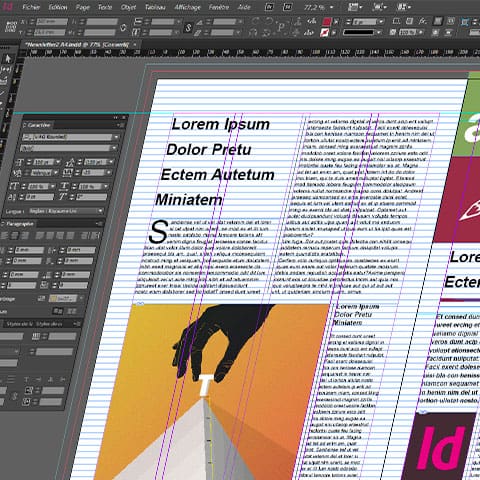Open the Fenêtre menu
Screen dimensions: 480x480
pyautogui.click(x=219, y=7)
